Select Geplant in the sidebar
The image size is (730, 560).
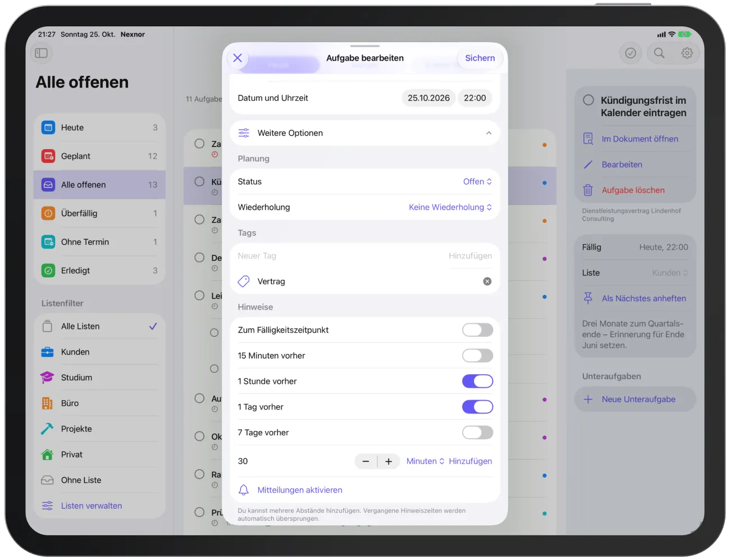pyautogui.click(x=99, y=156)
